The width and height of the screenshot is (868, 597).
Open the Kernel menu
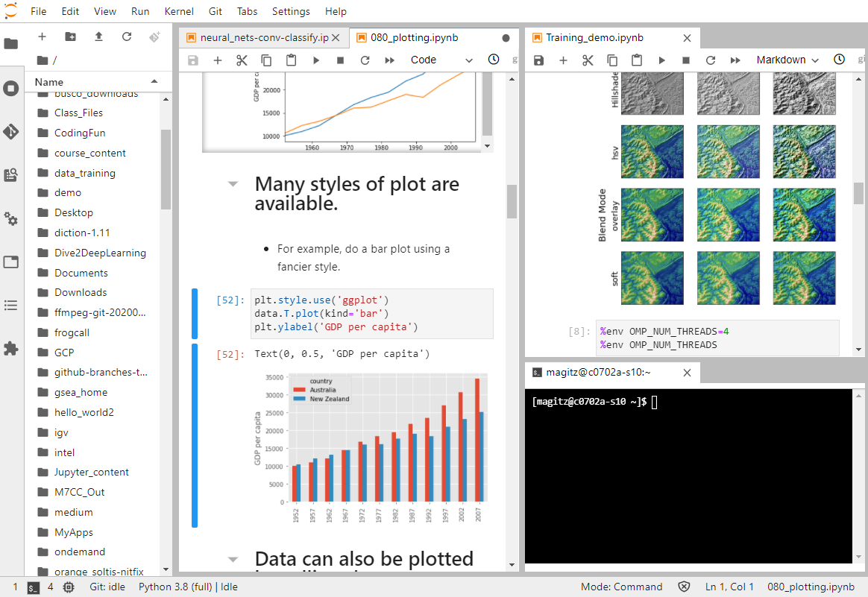coord(178,11)
